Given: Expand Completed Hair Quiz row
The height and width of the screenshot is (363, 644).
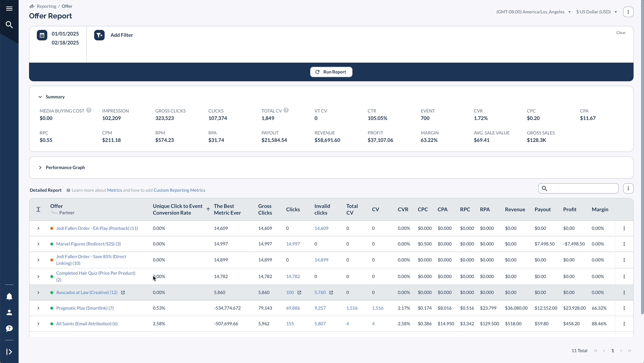Looking at the screenshot, I should (38, 276).
